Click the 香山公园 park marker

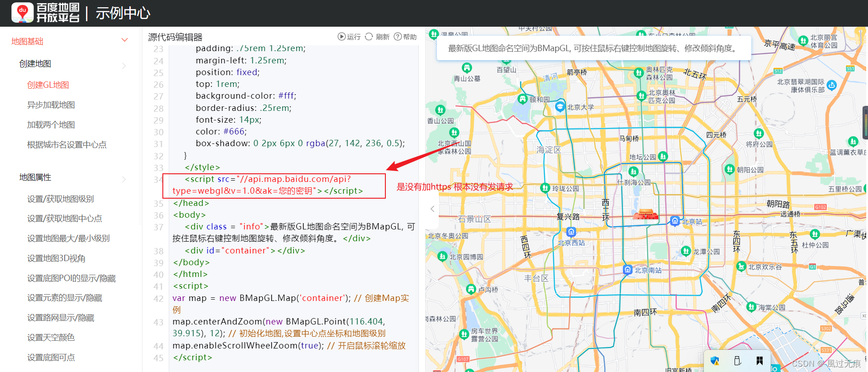point(440,110)
